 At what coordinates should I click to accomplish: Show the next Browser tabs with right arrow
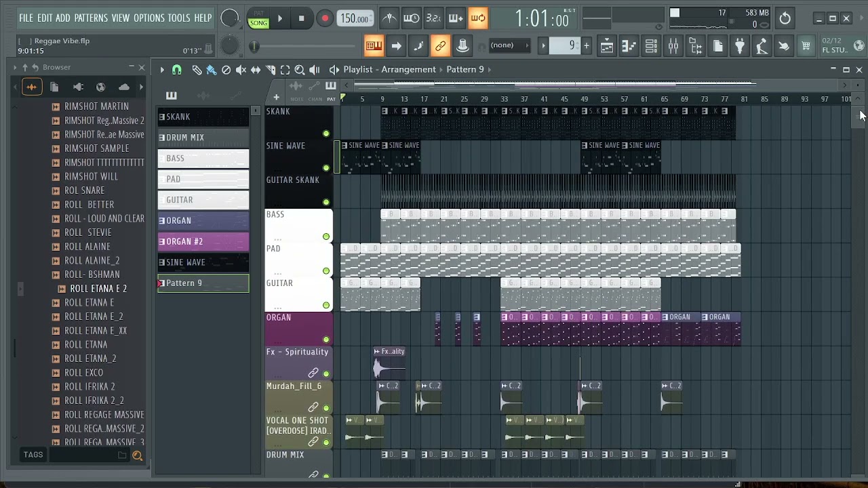click(x=141, y=87)
